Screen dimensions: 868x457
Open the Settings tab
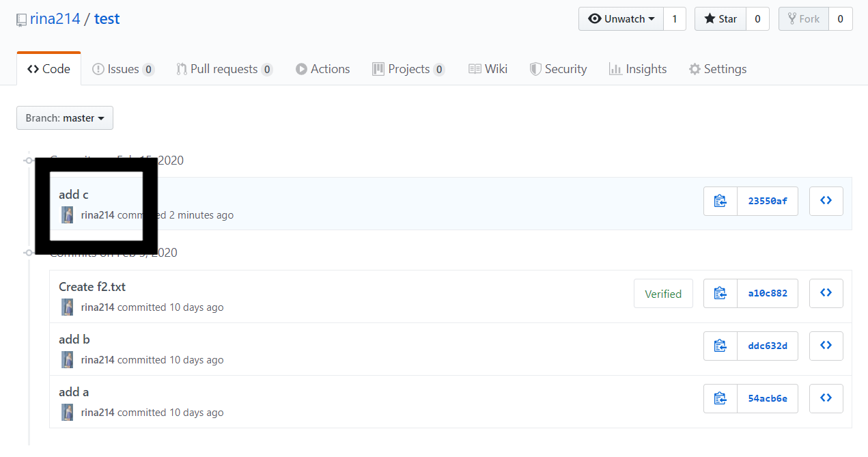point(718,69)
